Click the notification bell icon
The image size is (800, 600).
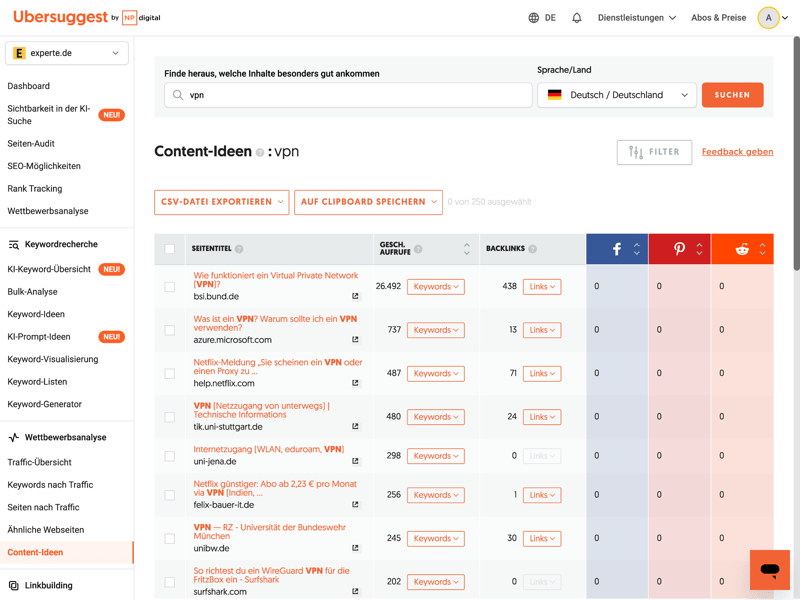[x=577, y=18]
